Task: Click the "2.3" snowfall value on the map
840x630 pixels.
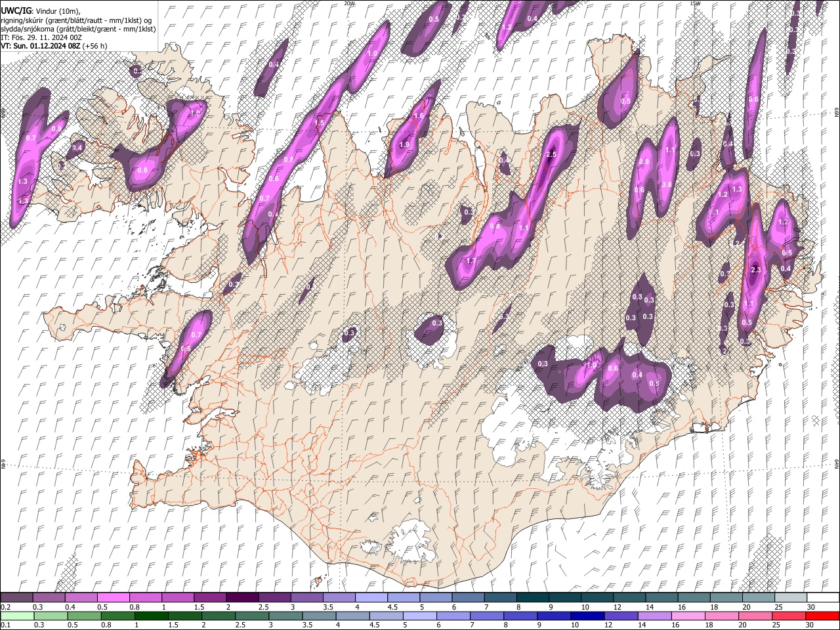Action: coord(755,270)
